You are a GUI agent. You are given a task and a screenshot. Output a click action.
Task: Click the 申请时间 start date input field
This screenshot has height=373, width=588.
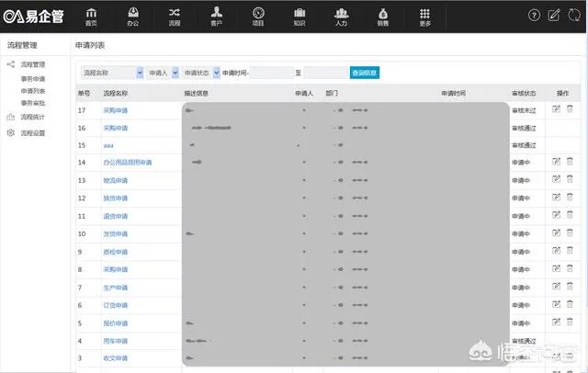coord(270,73)
